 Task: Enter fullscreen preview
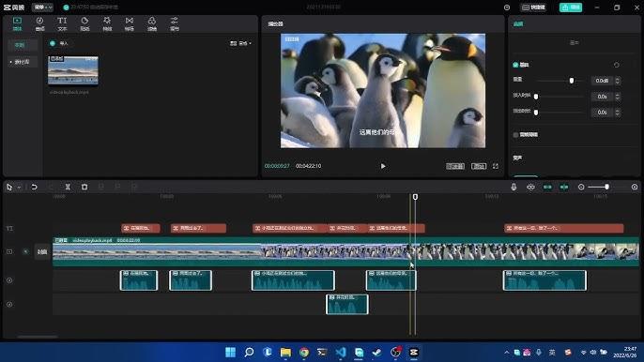496,166
